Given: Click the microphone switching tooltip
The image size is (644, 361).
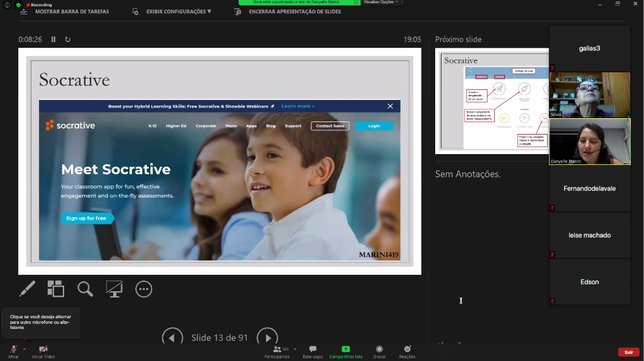Looking at the screenshot, I should point(41,323).
